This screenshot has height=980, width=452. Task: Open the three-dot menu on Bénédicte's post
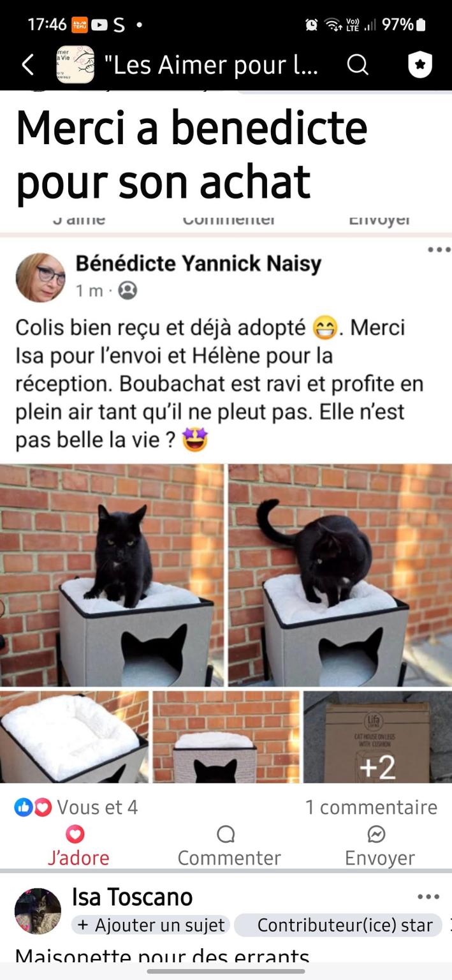click(x=439, y=249)
